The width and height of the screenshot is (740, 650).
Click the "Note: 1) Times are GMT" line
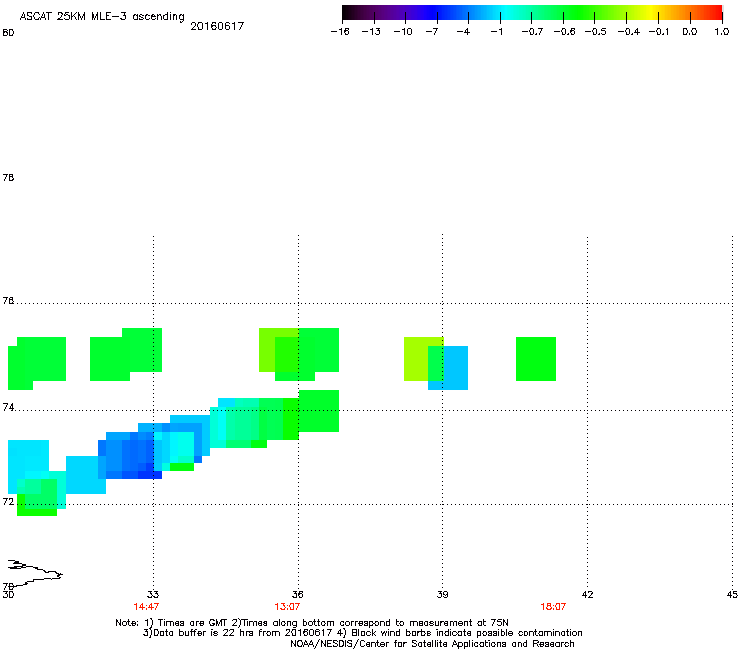click(x=312, y=623)
